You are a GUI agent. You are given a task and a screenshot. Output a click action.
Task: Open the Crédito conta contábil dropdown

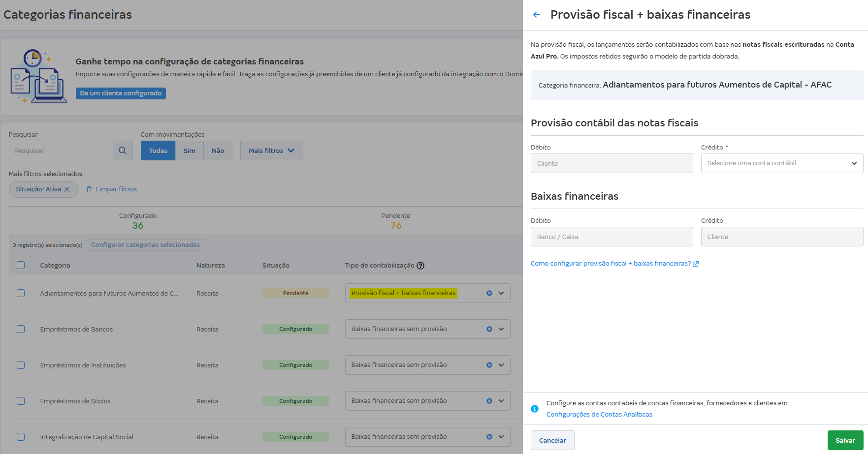[x=782, y=163]
